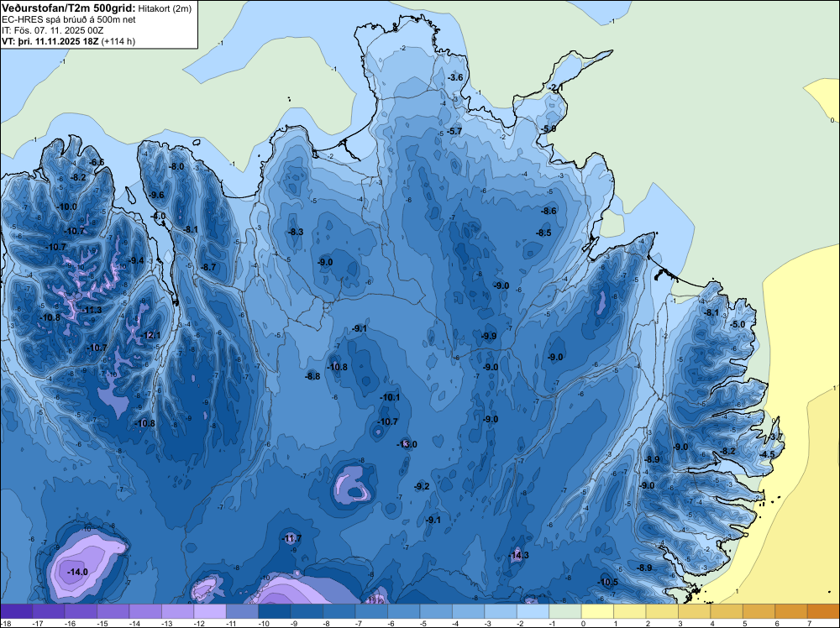
Task: Select the legend swatch between -14 and -13
Action: pyautogui.click(x=145, y=611)
